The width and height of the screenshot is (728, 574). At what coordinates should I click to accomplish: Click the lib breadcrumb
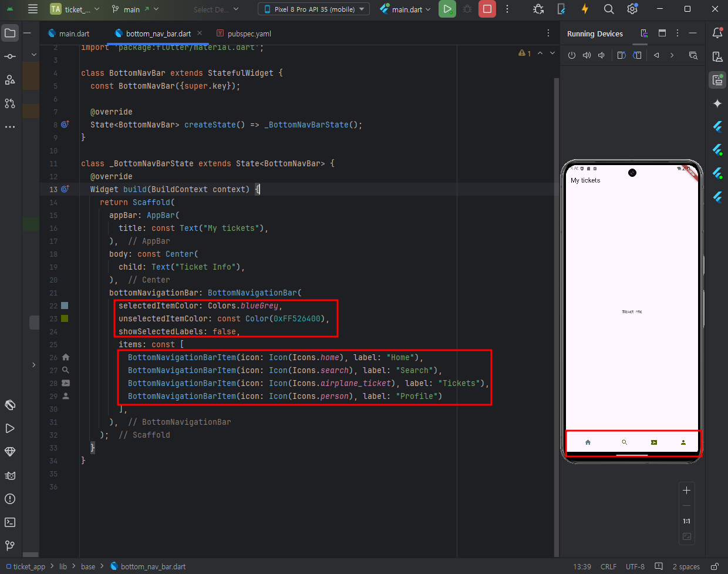coord(63,566)
